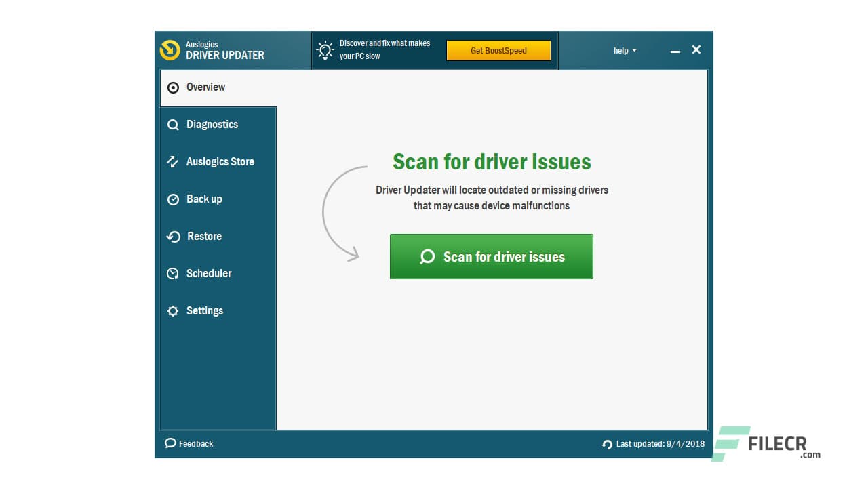
Task: Select the Settings sidebar entry
Action: [x=204, y=311]
